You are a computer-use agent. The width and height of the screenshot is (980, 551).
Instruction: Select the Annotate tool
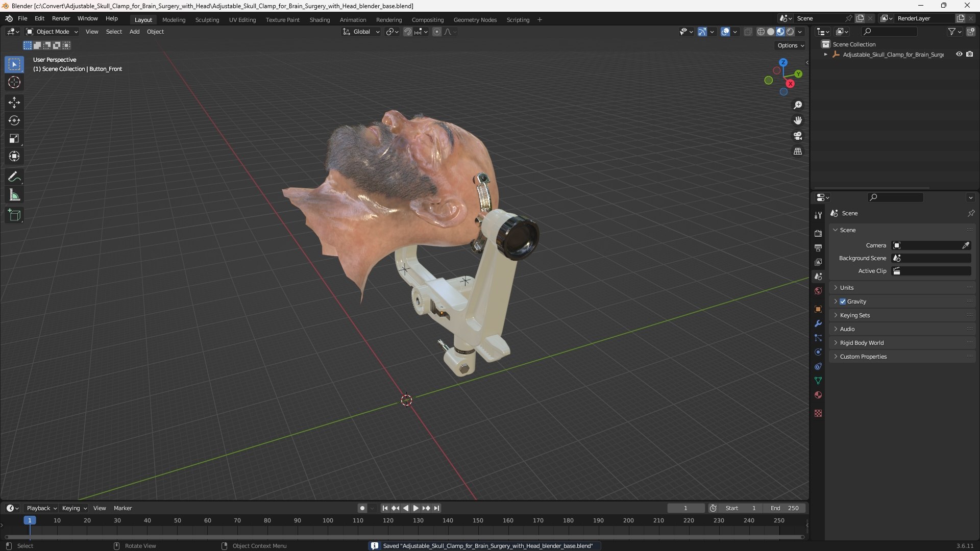point(14,177)
